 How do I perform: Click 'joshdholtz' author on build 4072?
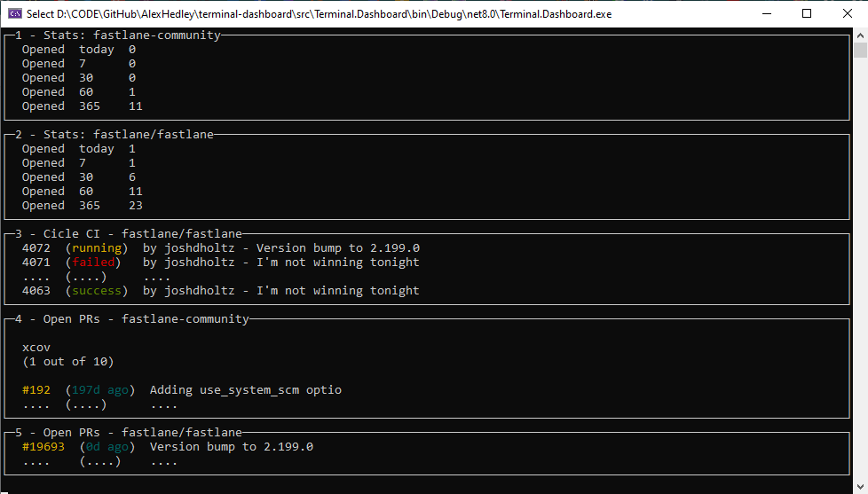point(200,247)
